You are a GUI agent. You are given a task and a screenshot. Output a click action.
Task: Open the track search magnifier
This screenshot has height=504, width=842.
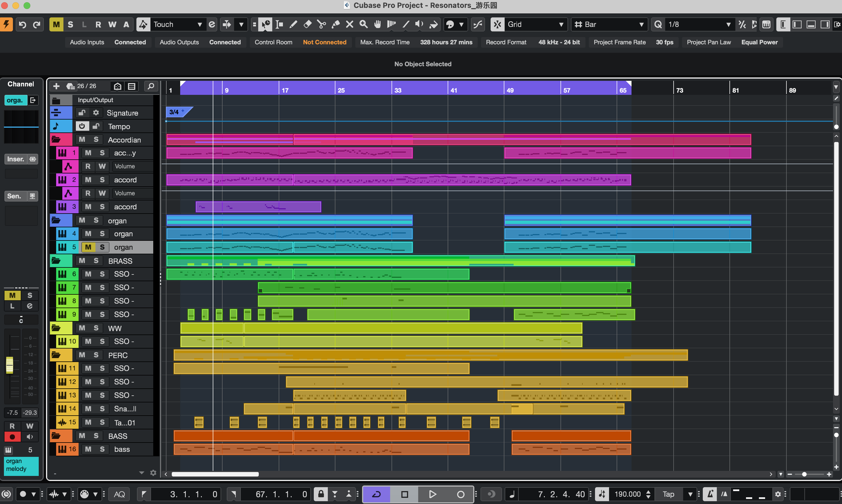pos(151,86)
